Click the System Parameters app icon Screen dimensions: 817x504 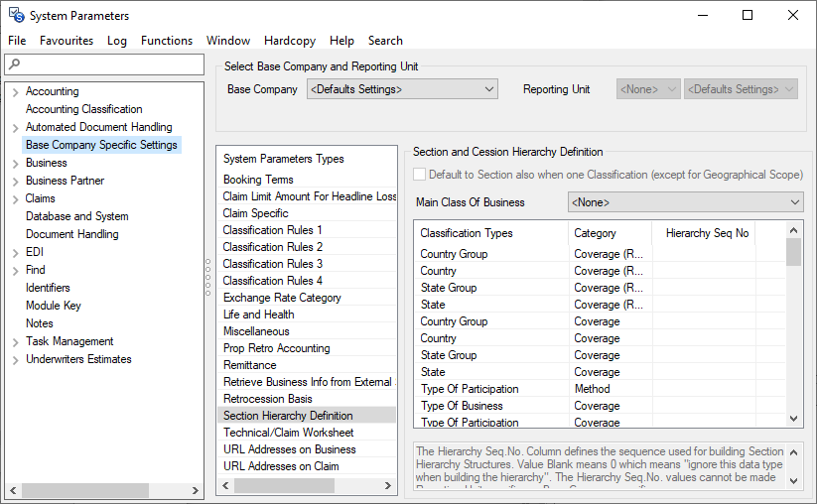click(x=16, y=16)
